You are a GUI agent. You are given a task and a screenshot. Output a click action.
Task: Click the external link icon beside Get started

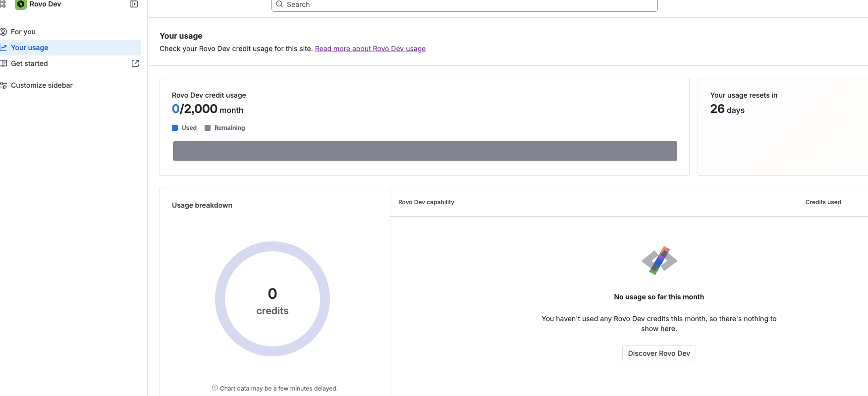coord(135,63)
